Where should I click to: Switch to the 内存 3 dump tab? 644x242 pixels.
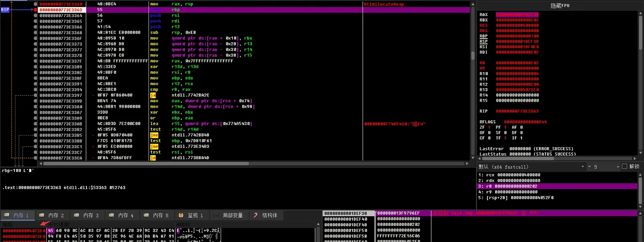[87, 215]
